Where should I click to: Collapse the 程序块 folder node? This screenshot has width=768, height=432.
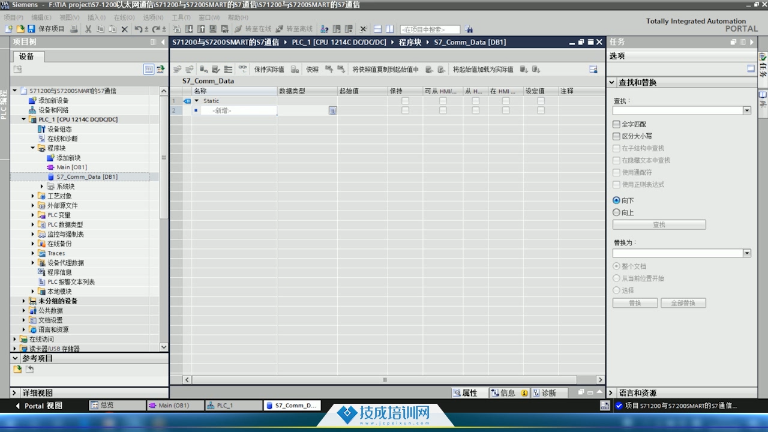tap(33, 148)
